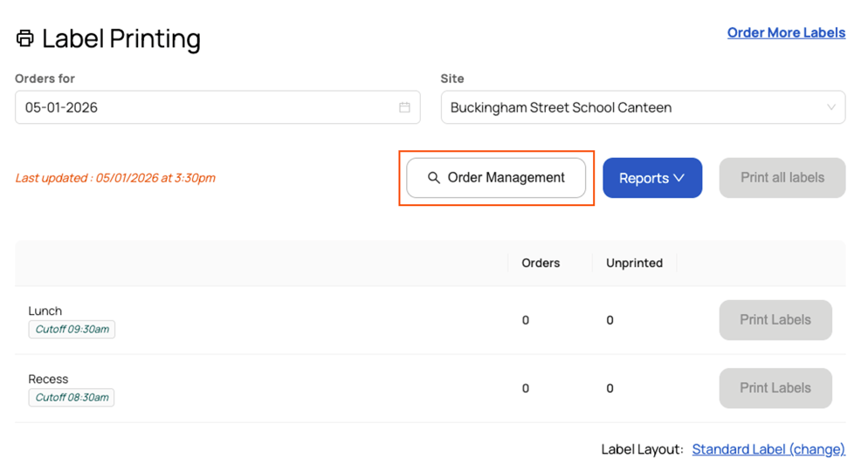Click the magnifier icon in Order Management
Viewport: 868px width, 472px height.
433,178
